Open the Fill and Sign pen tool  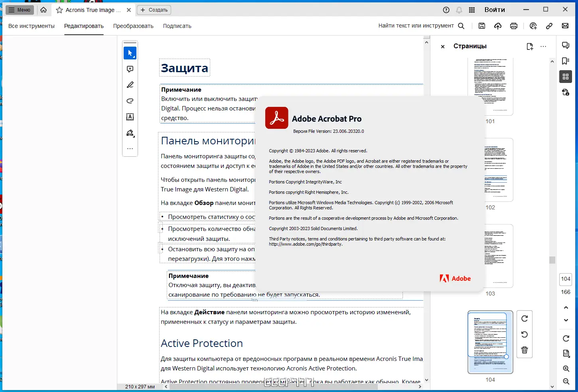[x=130, y=133]
